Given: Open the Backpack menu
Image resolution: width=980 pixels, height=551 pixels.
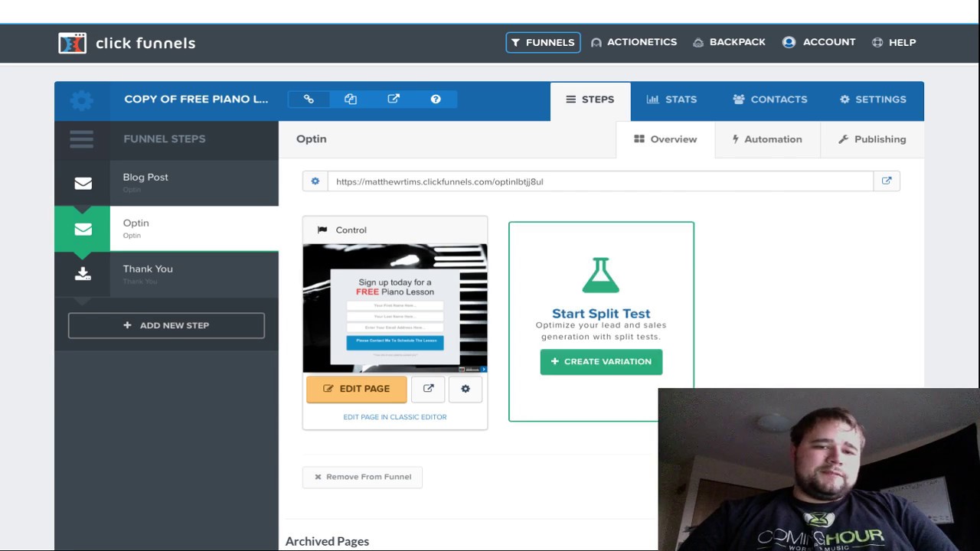Looking at the screenshot, I should pyautogui.click(x=729, y=42).
